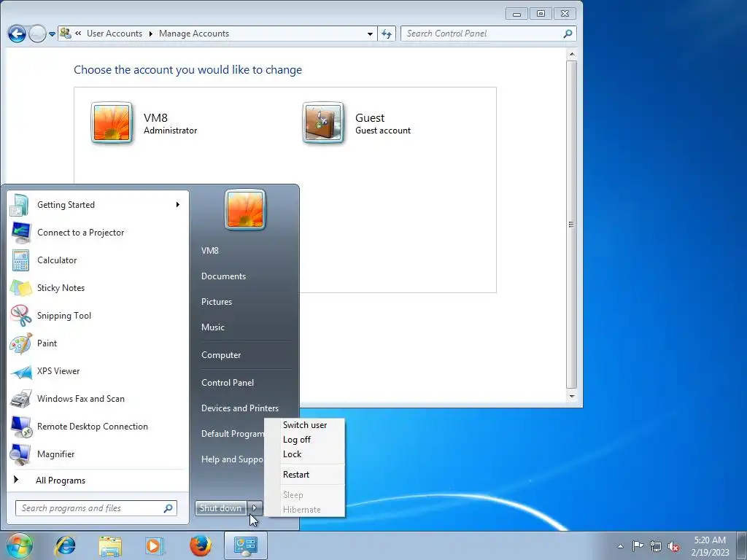Image resolution: width=747 pixels, height=560 pixels.
Task: Open Firefox from the taskbar
Action: [x=200, y=545]
